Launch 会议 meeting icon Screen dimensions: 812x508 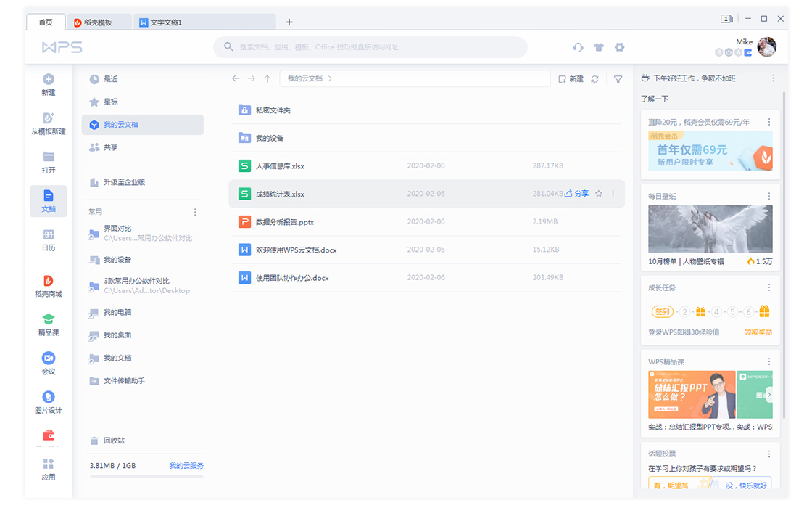tap(48, 358)
